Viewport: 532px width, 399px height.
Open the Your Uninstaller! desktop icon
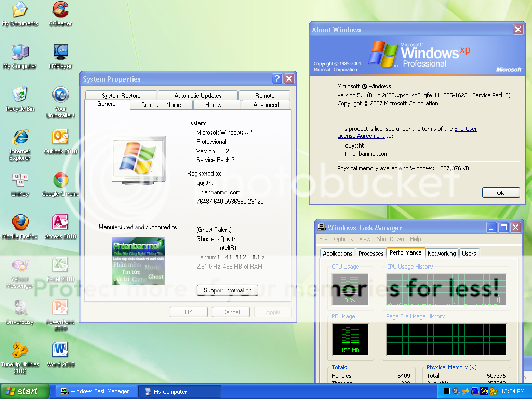click(x=60, y=102)
